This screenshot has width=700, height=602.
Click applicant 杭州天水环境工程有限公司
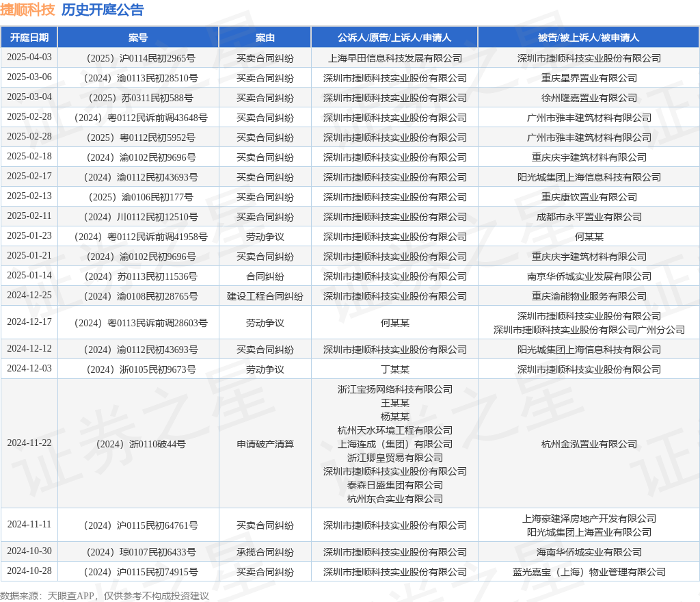coord(394,430)
